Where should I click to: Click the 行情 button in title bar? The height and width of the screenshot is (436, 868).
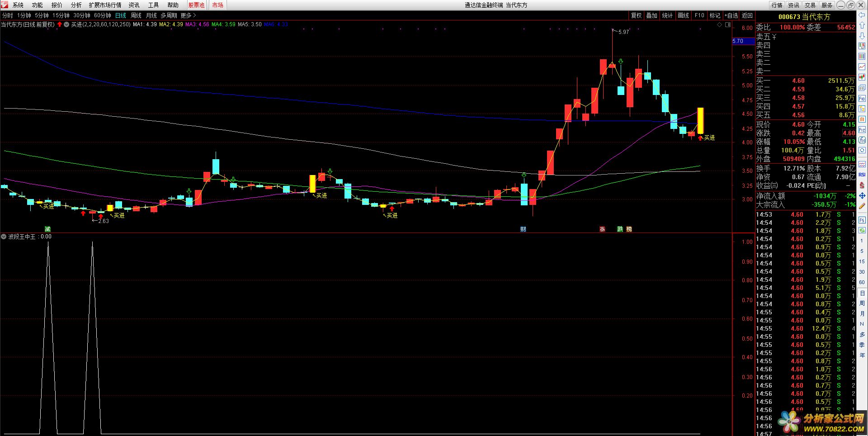777,5
